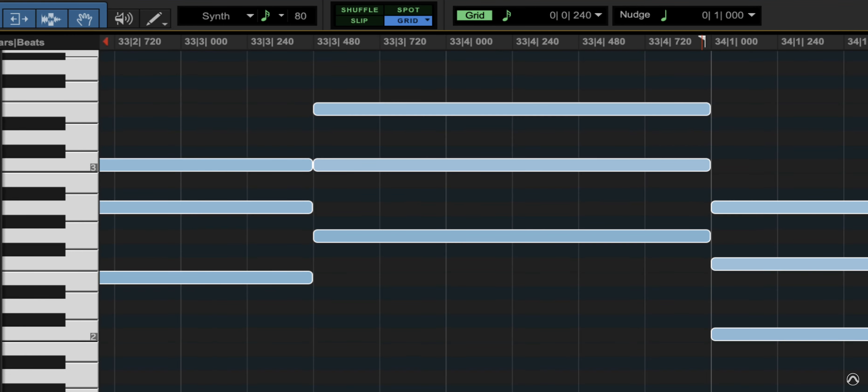868x392 pixels.
Task: Enable Spot edit mode
Action: [408, 10]
